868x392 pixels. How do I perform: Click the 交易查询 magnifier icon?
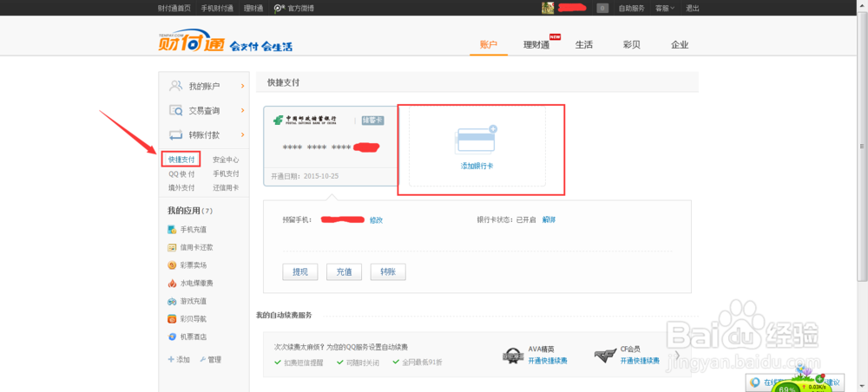(x=176, y=111)
